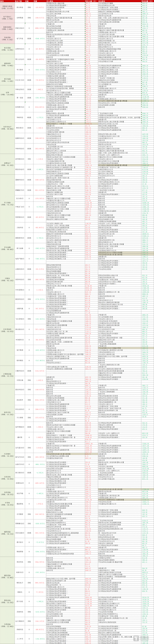This screenshot has width=154, height=644.
Task: Select the stock name 中航沈飞3日
Action: [x=19, y=207]
